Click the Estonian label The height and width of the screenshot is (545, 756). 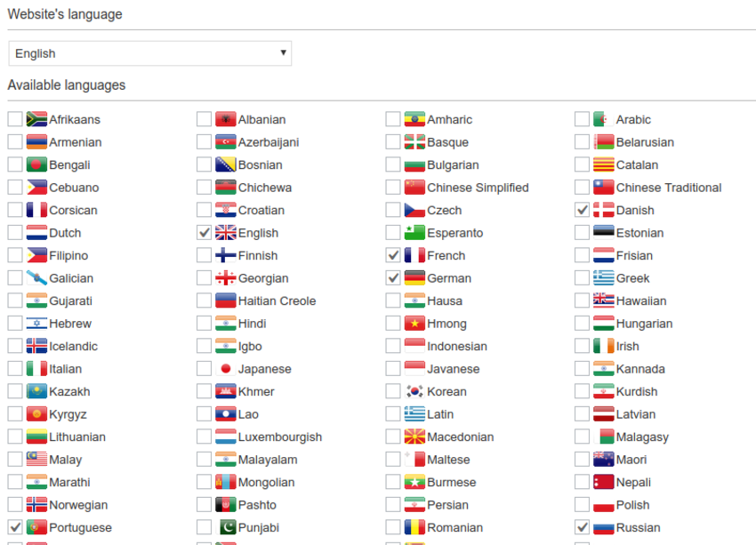pos(639,233)
